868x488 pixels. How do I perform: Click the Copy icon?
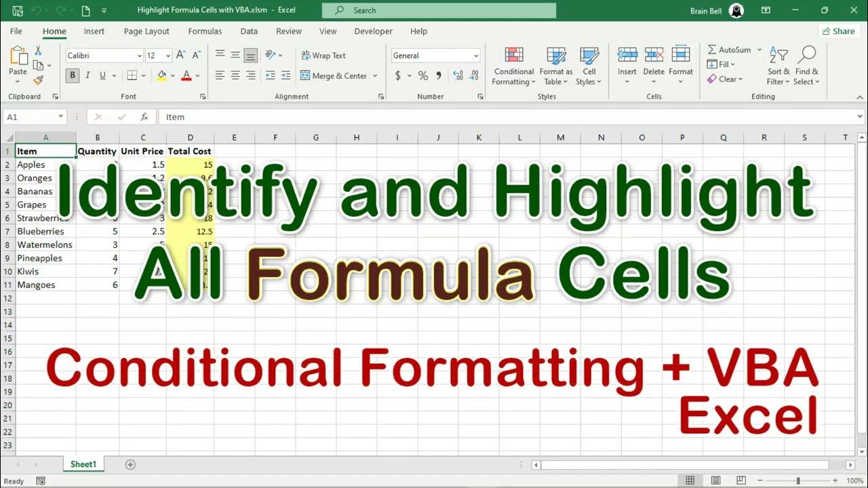click(x=38, y=66)
